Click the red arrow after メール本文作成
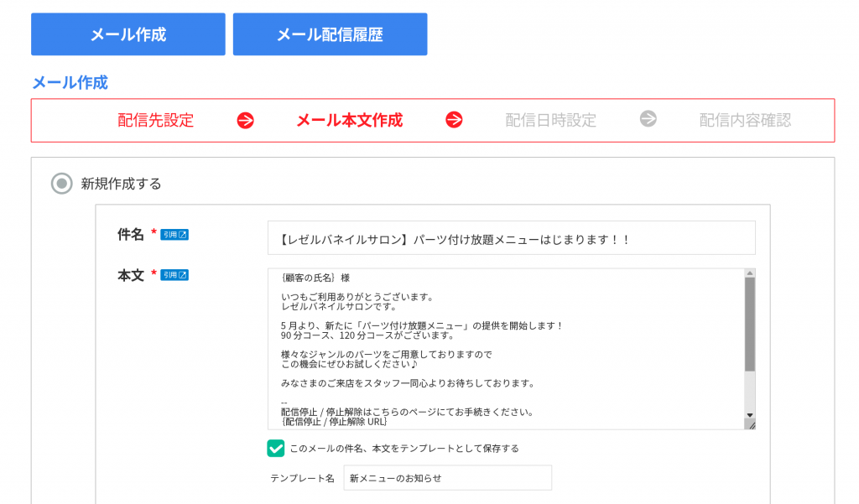859x504 pixels. [x=454, y=120]
